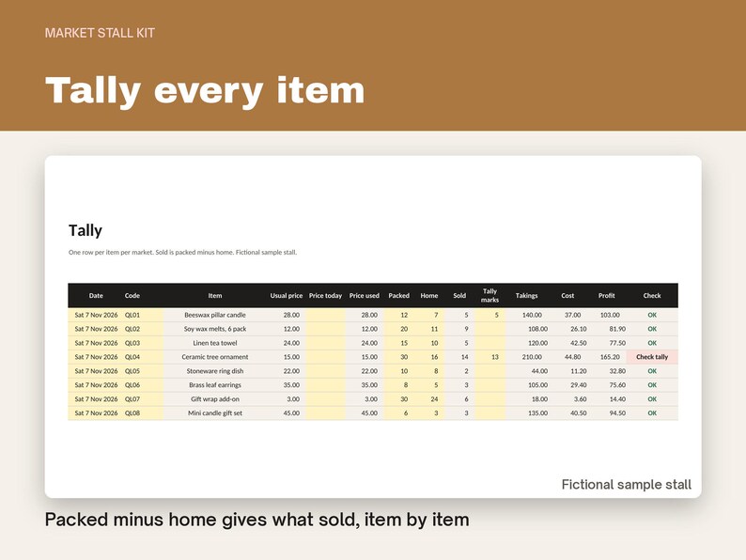Click the date cell in the QL01 row

[x=96, y=315]
